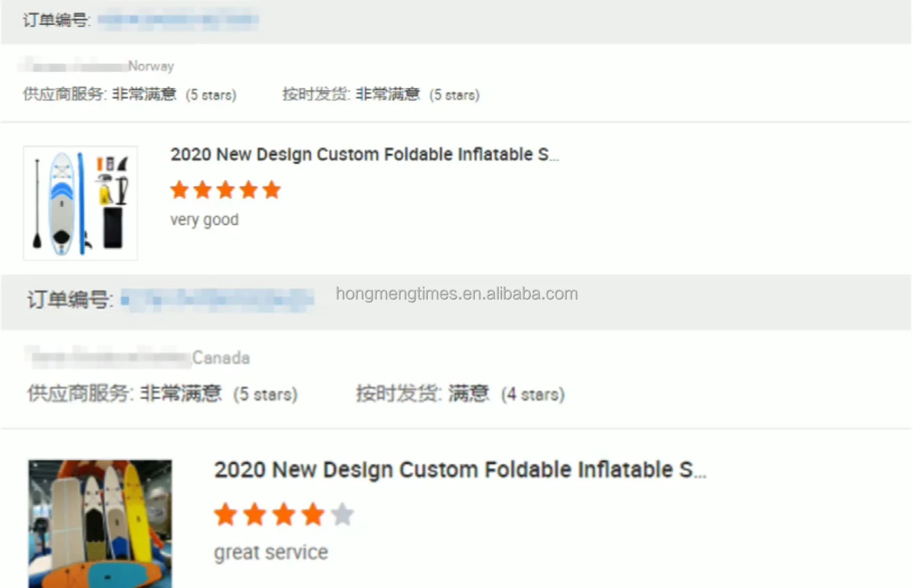
Task: Click the gray fifth star of great service review
Action: [342, 515]
